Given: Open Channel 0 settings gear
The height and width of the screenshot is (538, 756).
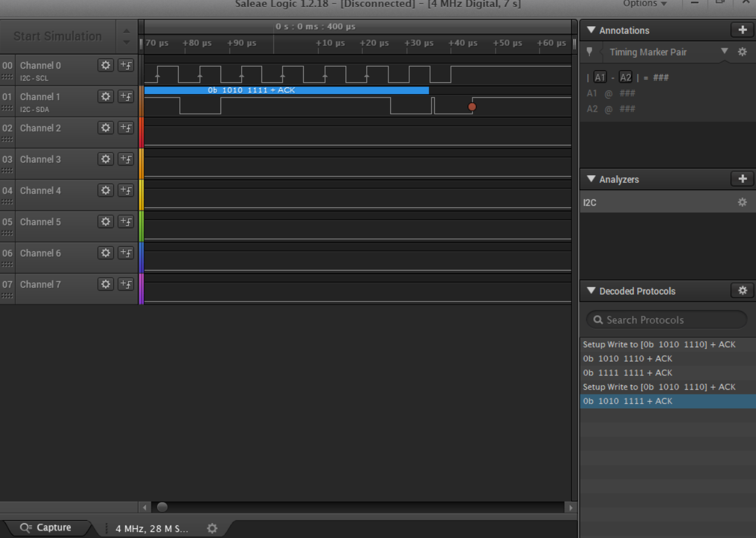Looking at the screenshot, I should pyautogui.click(x=105, y=66).
